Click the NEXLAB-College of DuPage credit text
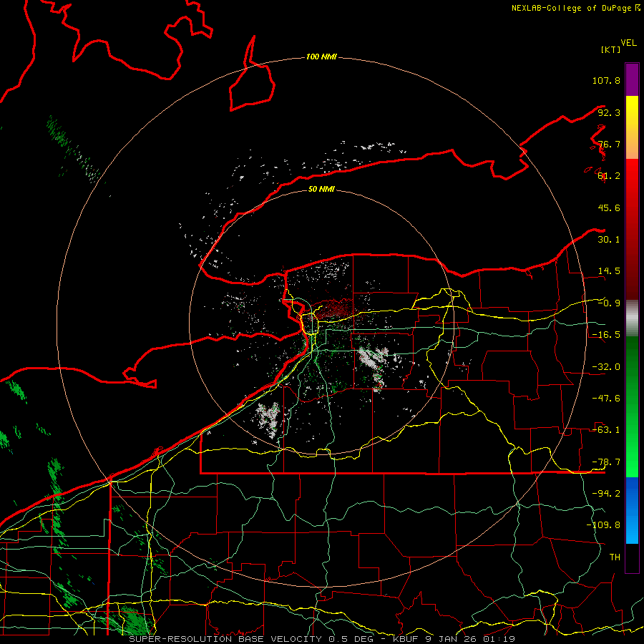This screenshot has height=644, width=644. click(x=576, y=8)
